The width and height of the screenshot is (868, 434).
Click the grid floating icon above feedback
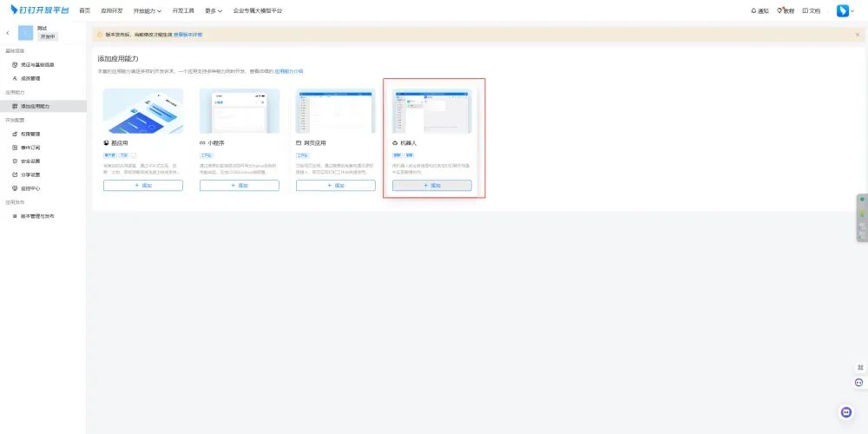click(860, 367)
